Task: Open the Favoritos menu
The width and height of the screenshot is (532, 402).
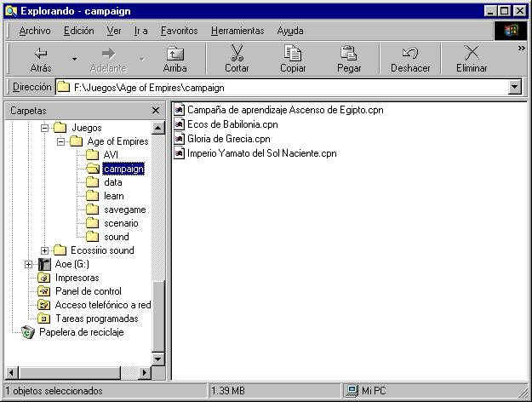Action: coord(179,31)
